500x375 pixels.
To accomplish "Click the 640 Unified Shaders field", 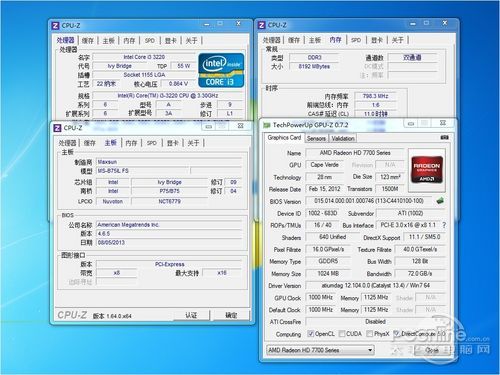I will click(332, 237).
